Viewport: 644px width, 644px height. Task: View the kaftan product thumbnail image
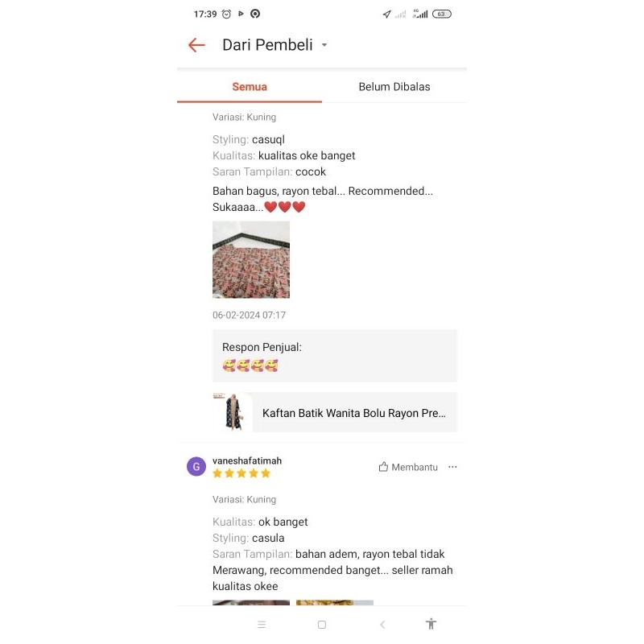pyautogui.click(x=233, y=412)
